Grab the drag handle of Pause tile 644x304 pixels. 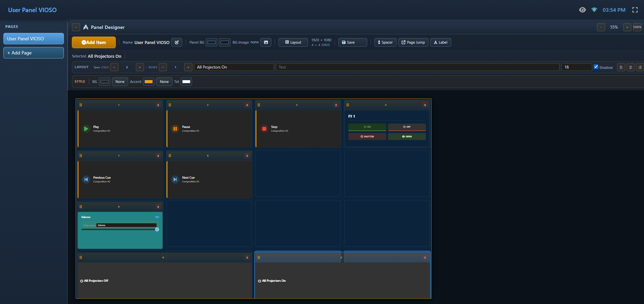170,105
